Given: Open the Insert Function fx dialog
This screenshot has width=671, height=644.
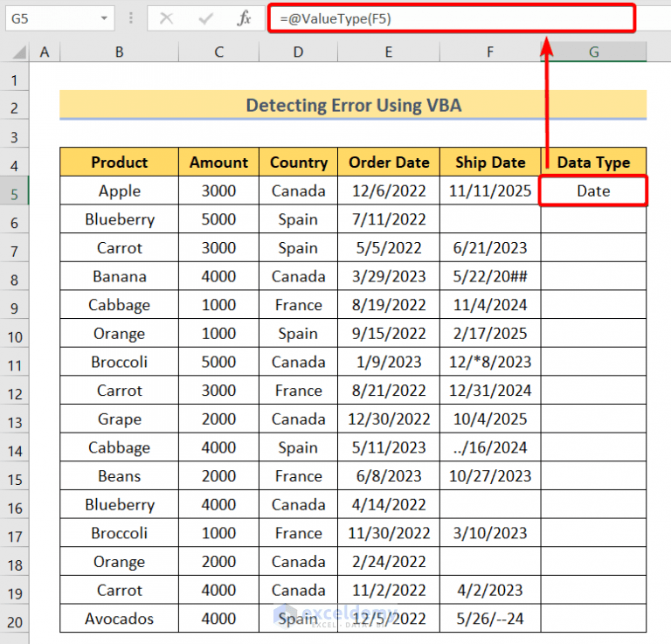Looking at the screenshot, I should [x=244, y=18].
